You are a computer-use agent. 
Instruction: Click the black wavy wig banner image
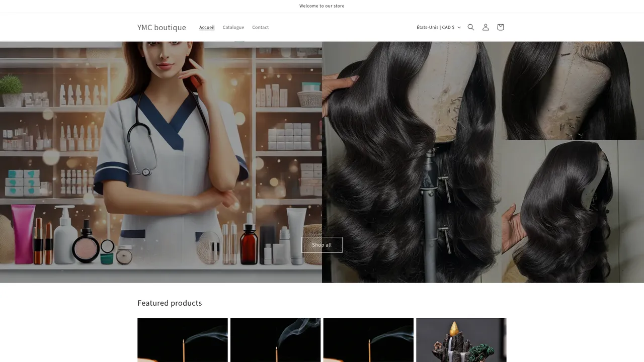click(483, 162)
